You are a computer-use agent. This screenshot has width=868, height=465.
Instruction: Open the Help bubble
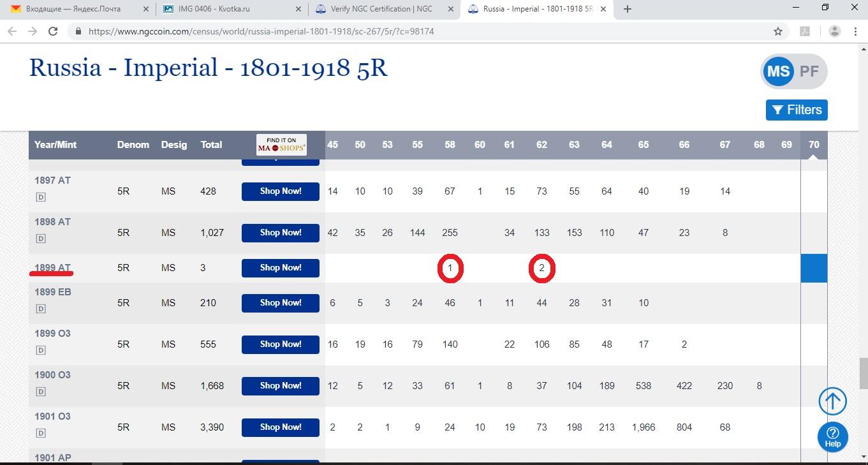(x=832, y=437)
